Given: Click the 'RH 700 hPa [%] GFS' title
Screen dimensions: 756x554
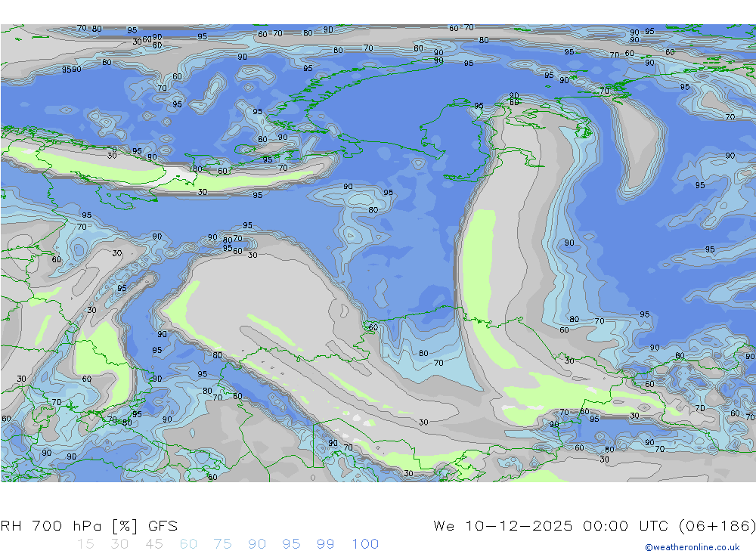Looking at the screenshot, I should pyautogui.click(x=89, y=526).
